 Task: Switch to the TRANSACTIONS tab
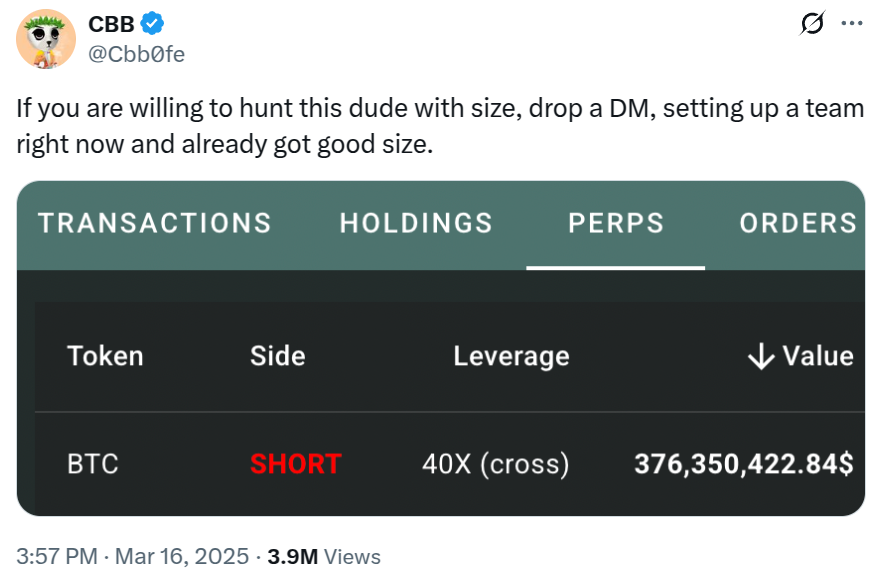(x=155, y=223)
